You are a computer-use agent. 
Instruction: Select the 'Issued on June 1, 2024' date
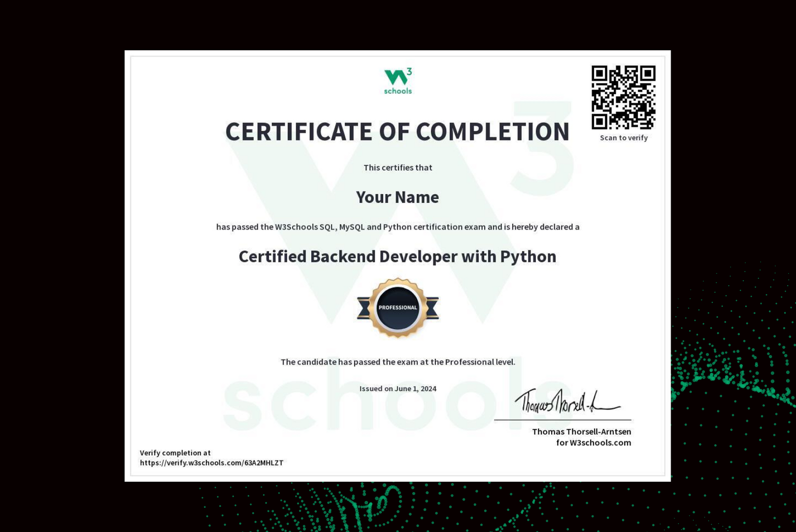398,388
